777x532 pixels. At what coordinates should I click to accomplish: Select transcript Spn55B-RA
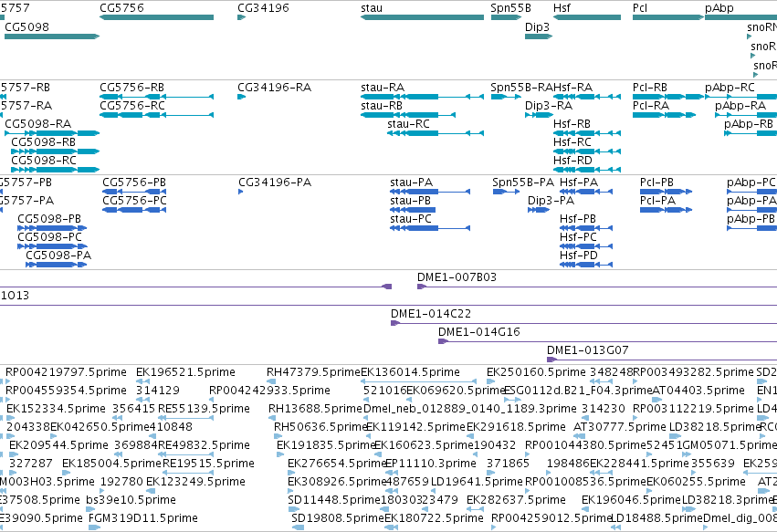click(506, 97)
